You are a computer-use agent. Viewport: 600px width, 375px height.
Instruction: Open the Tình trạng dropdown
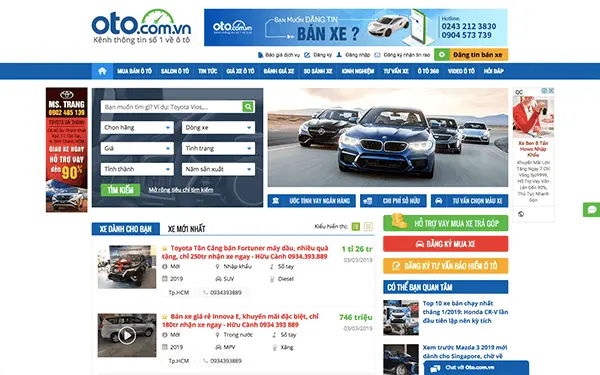[x=218, y=148]
